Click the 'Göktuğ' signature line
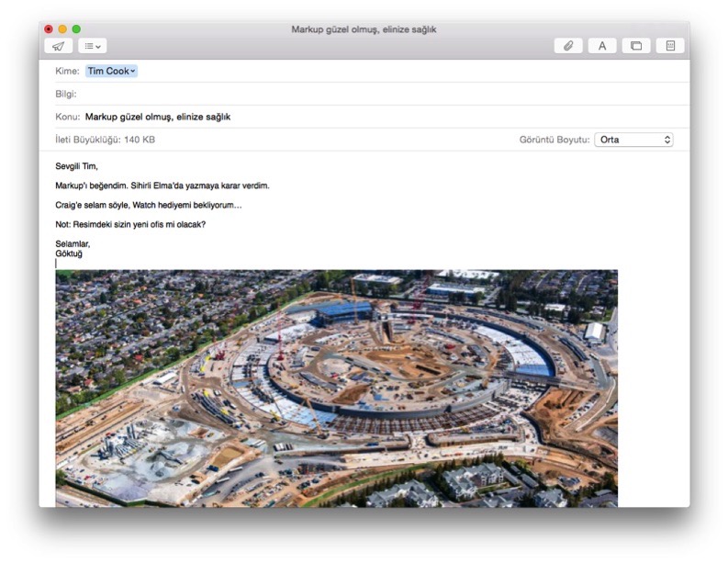 69,253
